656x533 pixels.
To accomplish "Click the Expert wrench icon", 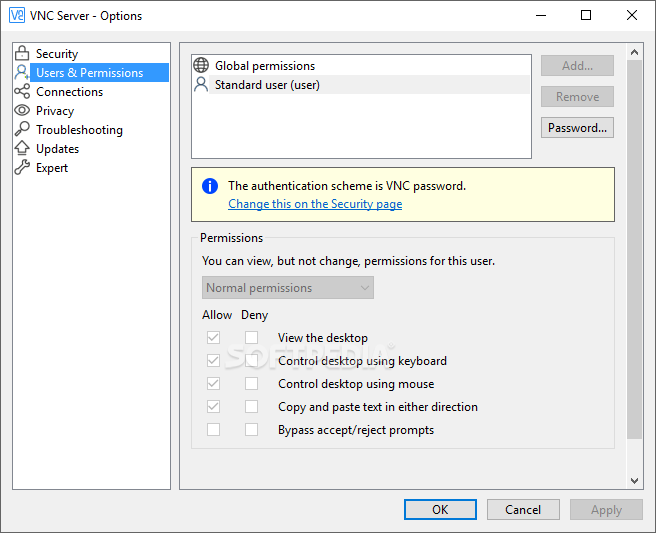I will point(22,167).
